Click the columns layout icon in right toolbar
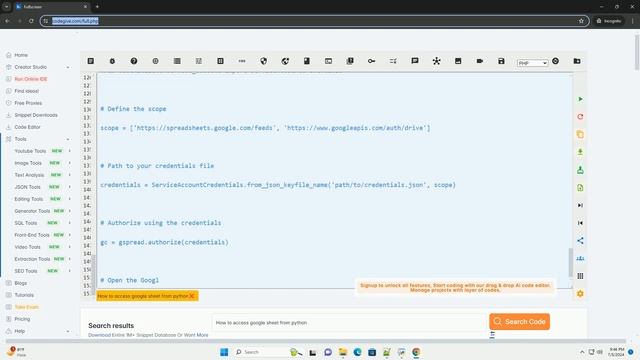The width and height of the screenshot is (640, 360). [x=580, y=276]
